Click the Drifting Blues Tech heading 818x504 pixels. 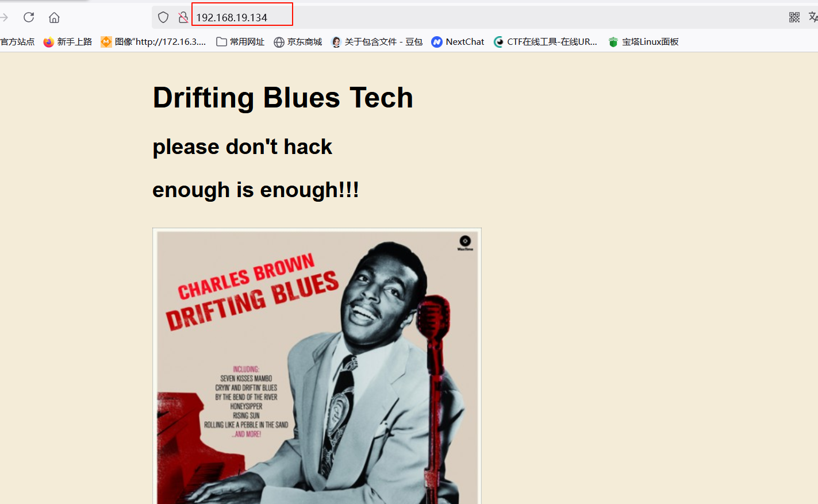(x=283, y=98)
